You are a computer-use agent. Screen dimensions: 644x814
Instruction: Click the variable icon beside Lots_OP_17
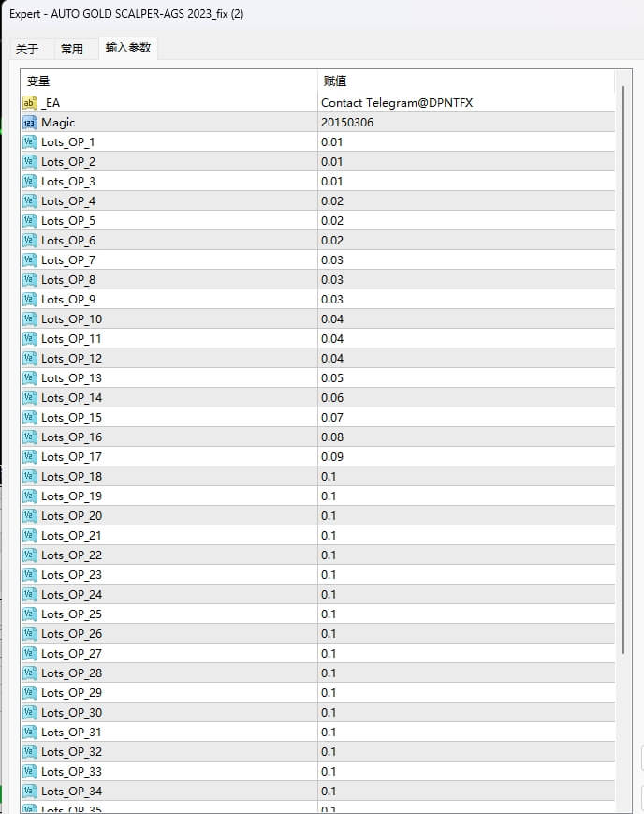tap(30, 457)
